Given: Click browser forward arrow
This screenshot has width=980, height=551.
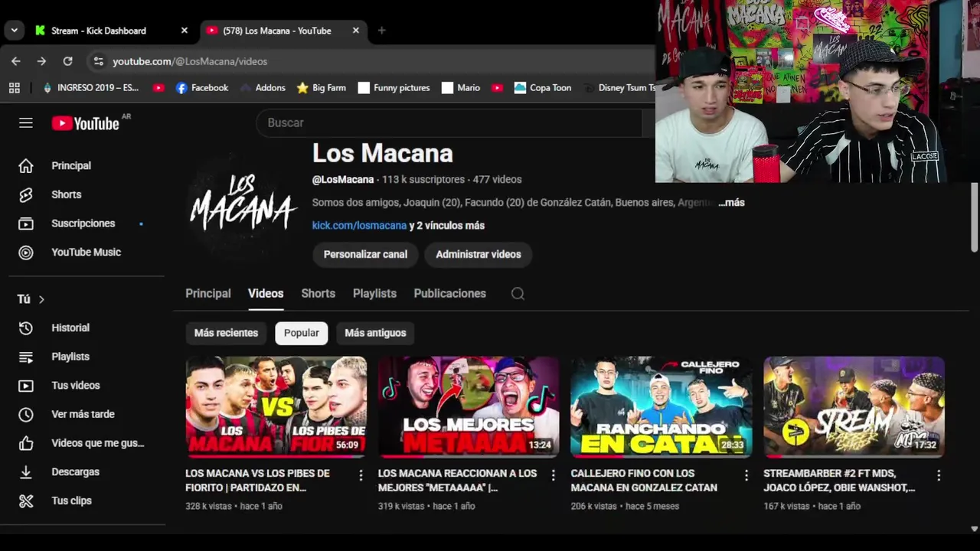Looking at the screenshot, I should point(41,61).
